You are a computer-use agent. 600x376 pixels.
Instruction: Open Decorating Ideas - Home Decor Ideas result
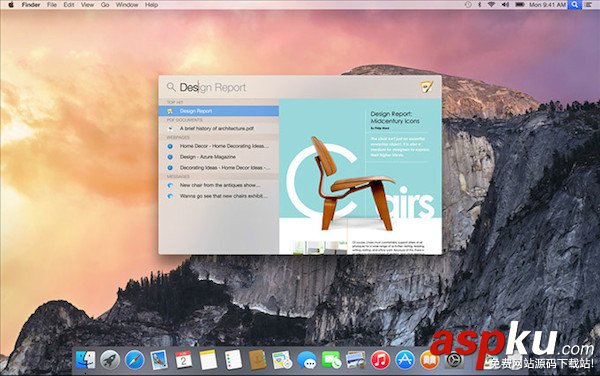(218, 168)
